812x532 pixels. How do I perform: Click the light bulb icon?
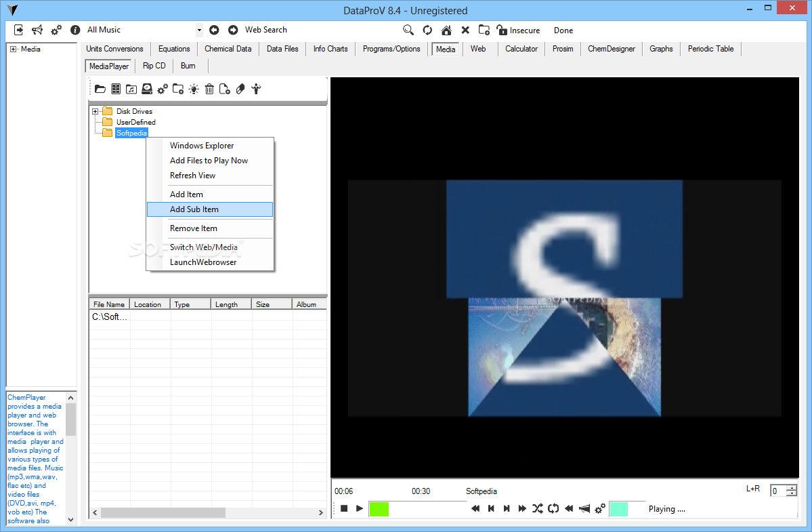pyautogui.click(x=194, y=89)
